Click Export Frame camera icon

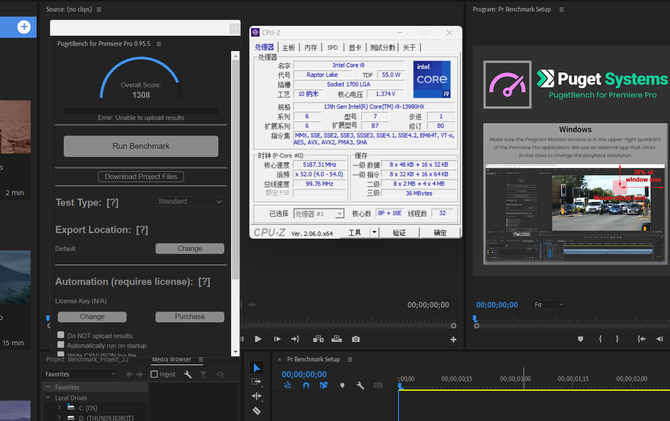point(356,339)
